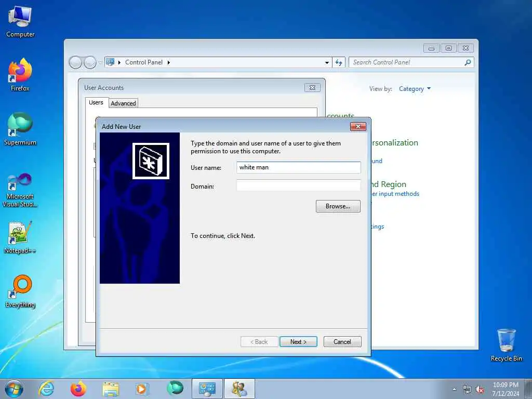
Task: Click Cancel in Add New User
Action: pyautogui.click(x=342, y=342)
